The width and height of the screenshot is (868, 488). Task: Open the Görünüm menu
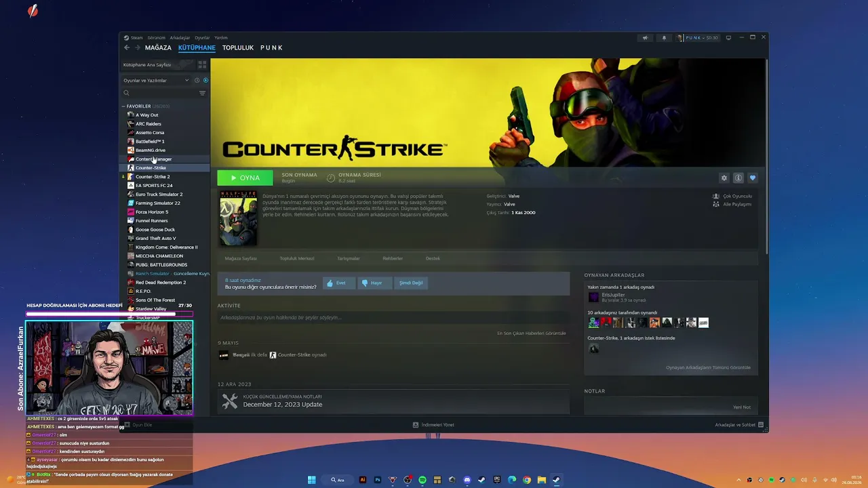[x=157, y=38]
